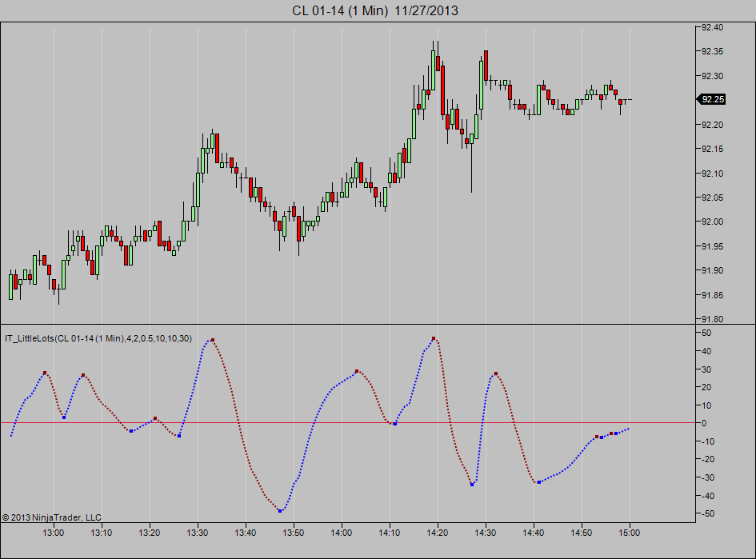Click the tall red candle at 14:30
This screenshot has width=756, height=559.
(x=486, y=66)
